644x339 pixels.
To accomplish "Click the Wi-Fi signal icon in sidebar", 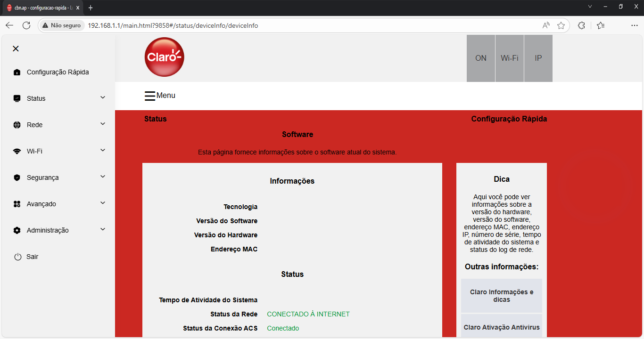I will (17, 151).
